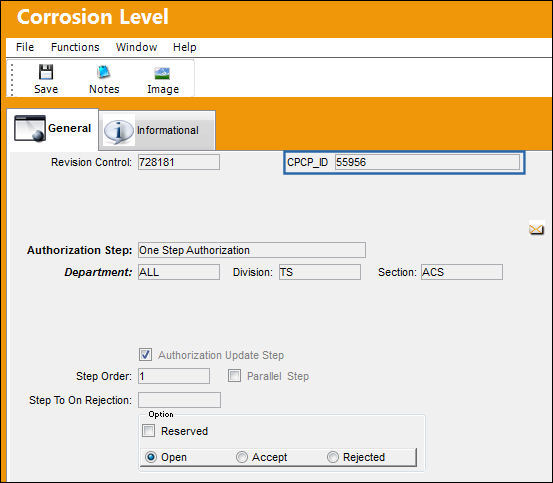Open the Help menu
553x483 pixels.
point(184,47)
